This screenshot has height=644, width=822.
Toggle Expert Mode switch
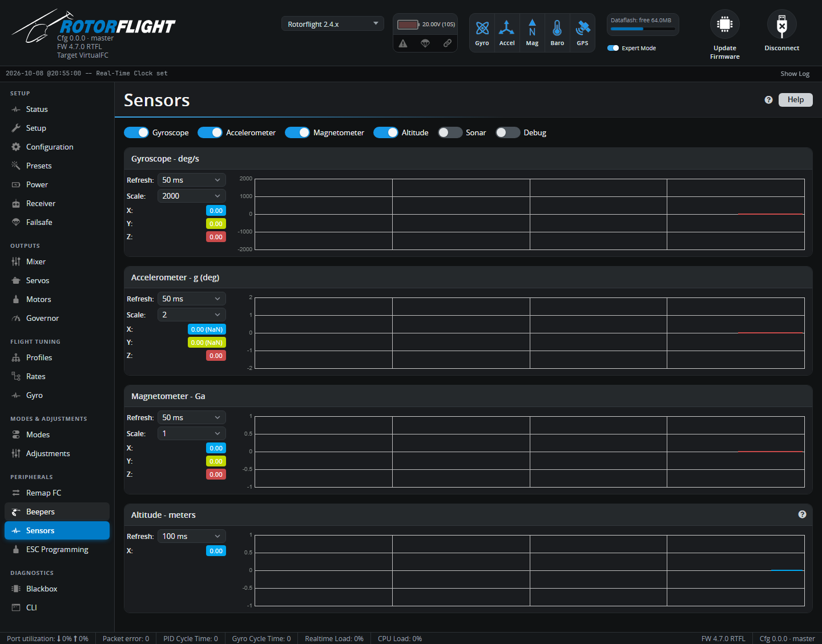(x=613, y=48)
